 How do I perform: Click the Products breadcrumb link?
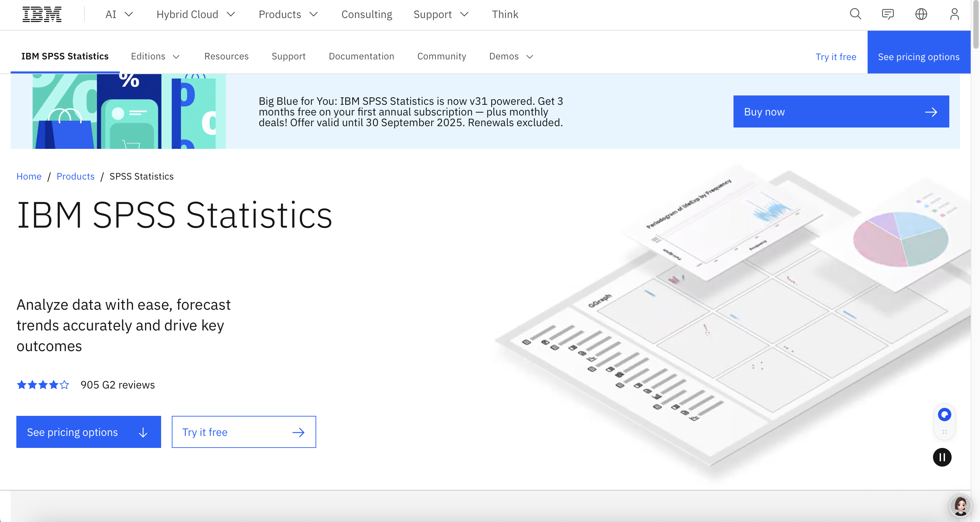75,176
